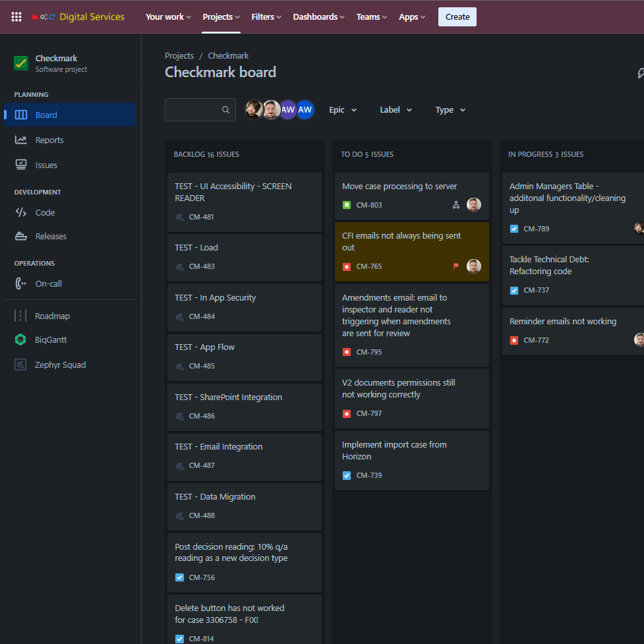Click the red flag icon on CM-765
Image resolution: width=644 pixels, height=644 pixels.
pyautogui.click(x=456, y=266)
